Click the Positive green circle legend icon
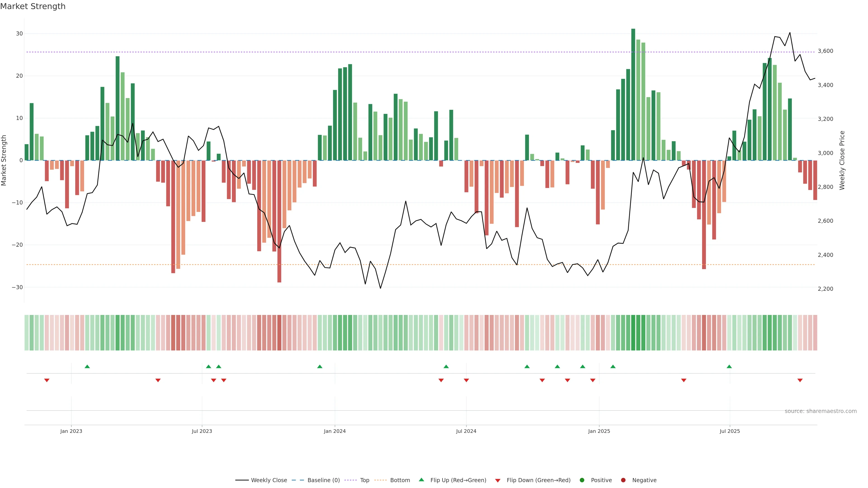 tap(582, 480)
